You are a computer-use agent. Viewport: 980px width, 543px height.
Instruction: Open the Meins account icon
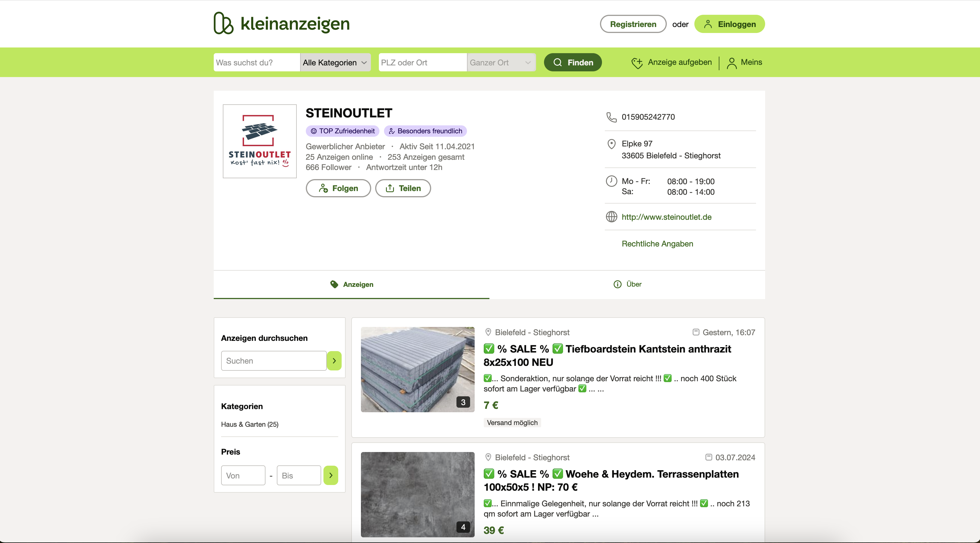point(732,62)
